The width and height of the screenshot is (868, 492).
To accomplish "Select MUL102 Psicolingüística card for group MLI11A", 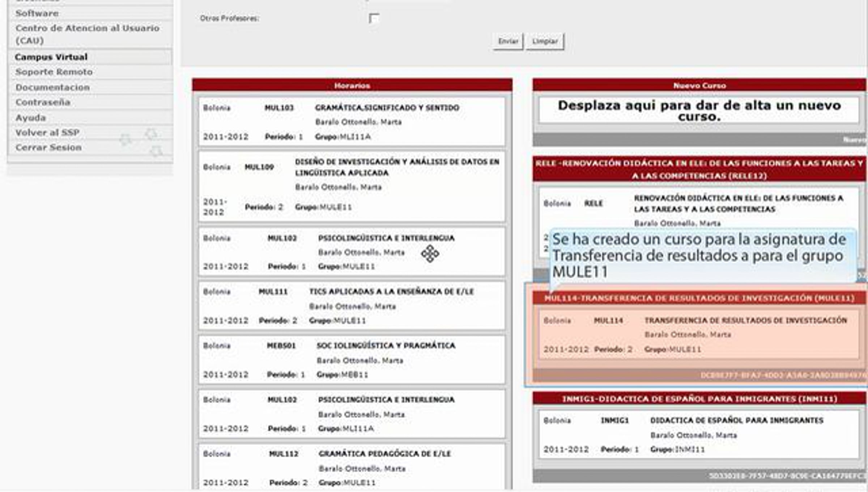I will 352,414.
